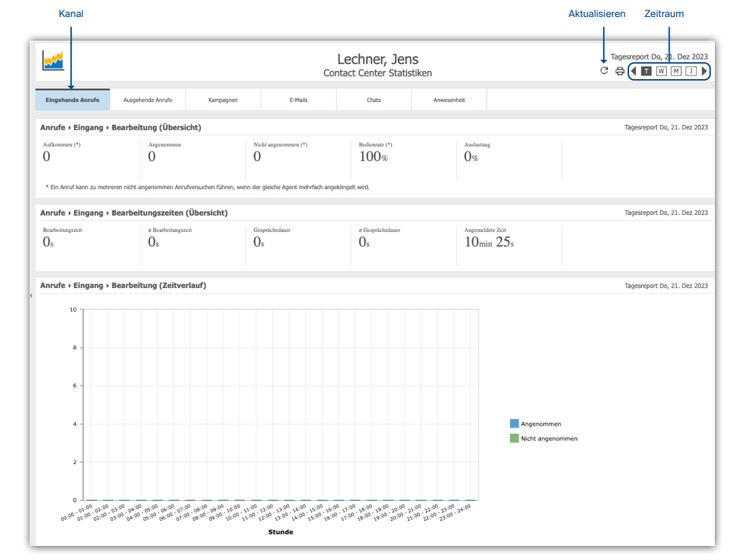Open the Kampagnen tab
The height and width of the screenshot is (560, 737).
coord(223,100)
